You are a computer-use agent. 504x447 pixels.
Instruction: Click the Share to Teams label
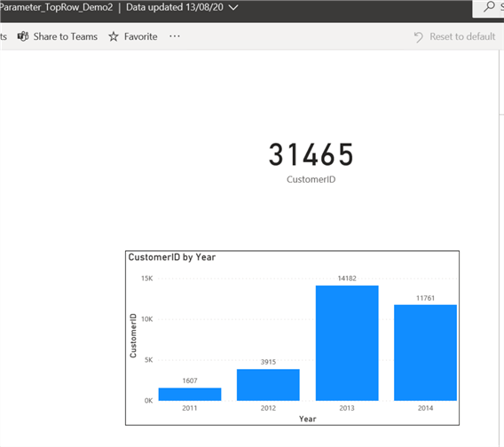tap(66, 36)
